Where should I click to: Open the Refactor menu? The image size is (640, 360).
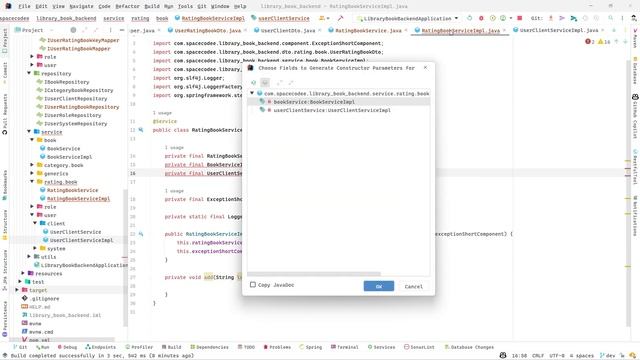point(127,6)
